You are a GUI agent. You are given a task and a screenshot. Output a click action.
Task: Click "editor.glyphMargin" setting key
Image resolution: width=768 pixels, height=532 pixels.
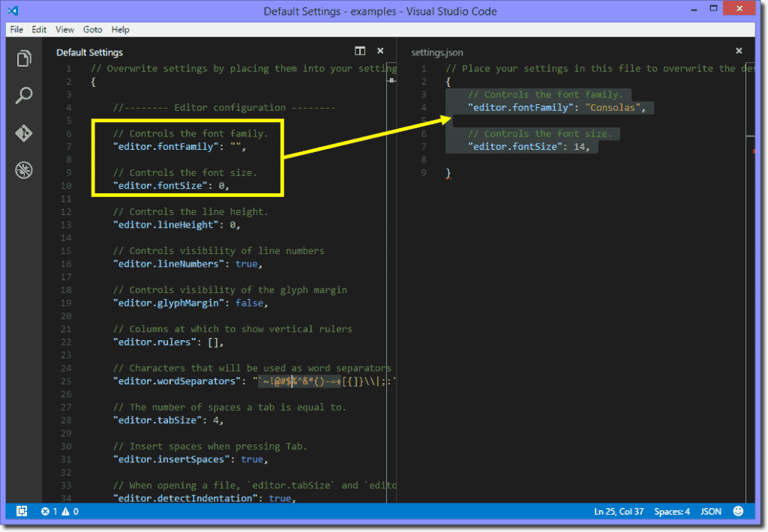[169, 303]
